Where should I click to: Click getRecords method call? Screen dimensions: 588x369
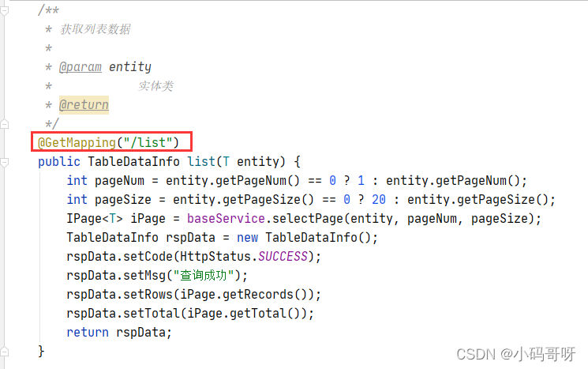pos(258,294)
